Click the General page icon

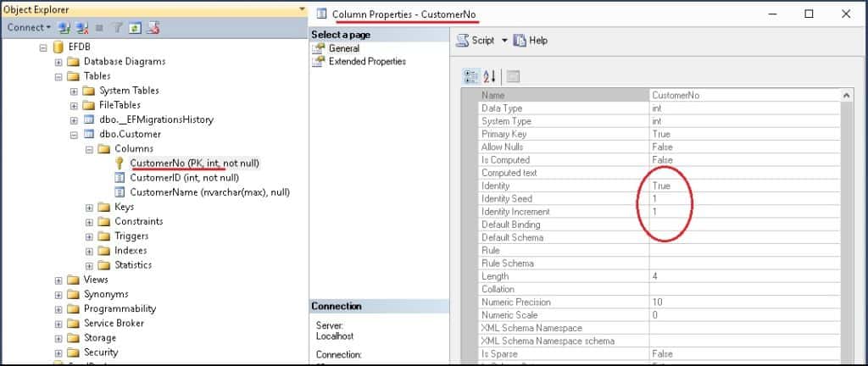point(319,48)
